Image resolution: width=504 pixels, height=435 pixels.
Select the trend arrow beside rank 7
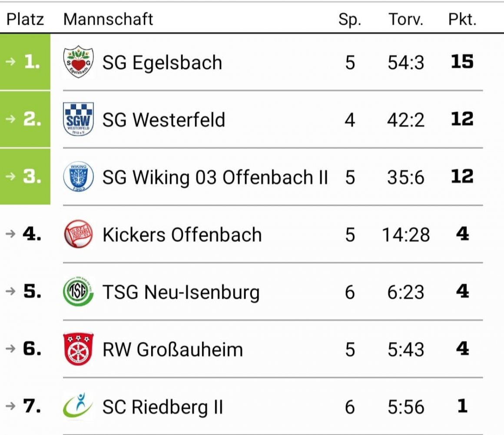pyautogui.click(x=10, y=406)
